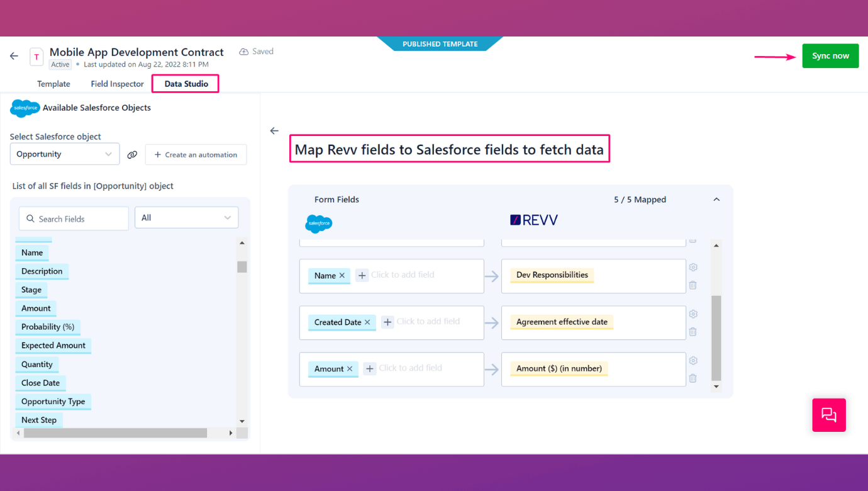Remove Amount tag using its X
Viewport: 868px width, 491px height.
[350, 369]
